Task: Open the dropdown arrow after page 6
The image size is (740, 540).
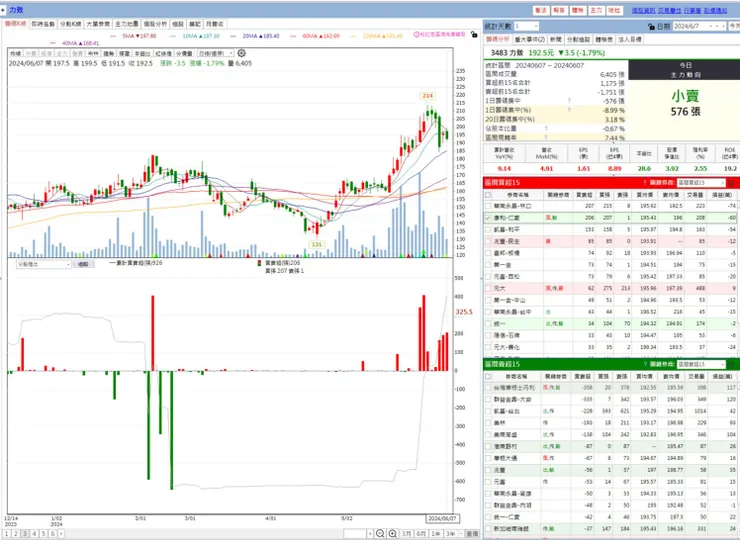Action: tap(61, 534)
